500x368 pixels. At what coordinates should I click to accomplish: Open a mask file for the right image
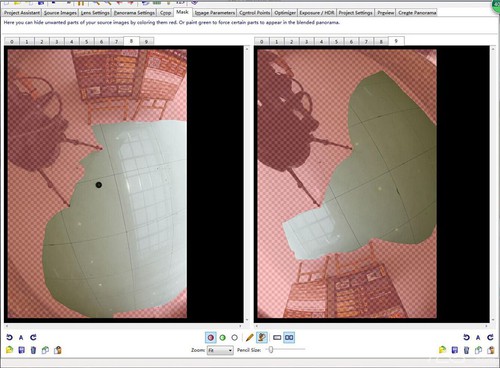(442, 350)
